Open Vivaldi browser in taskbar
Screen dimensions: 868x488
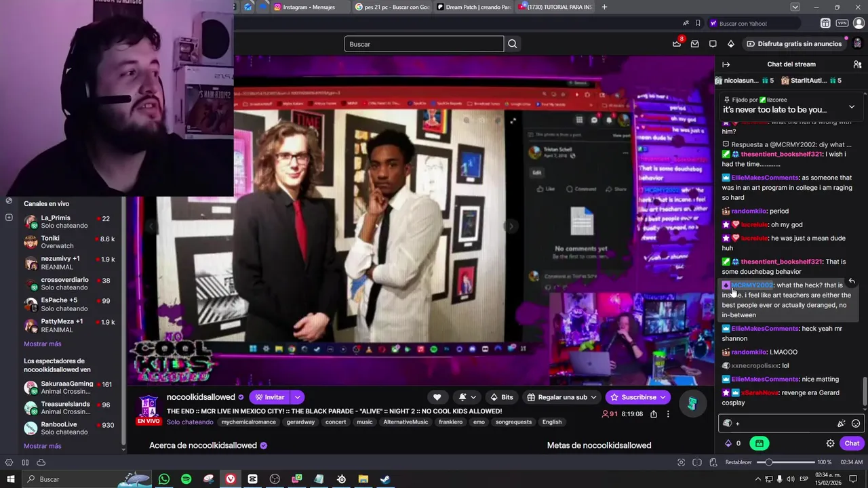click(231, 479)
